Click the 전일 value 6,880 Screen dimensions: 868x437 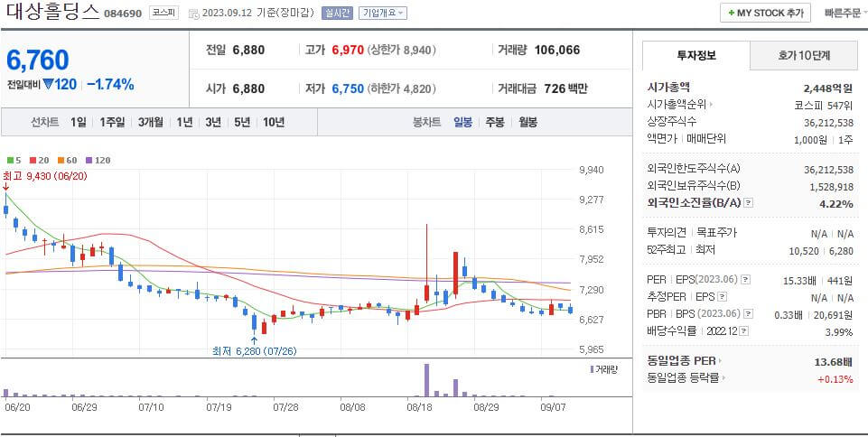[248, 50]
